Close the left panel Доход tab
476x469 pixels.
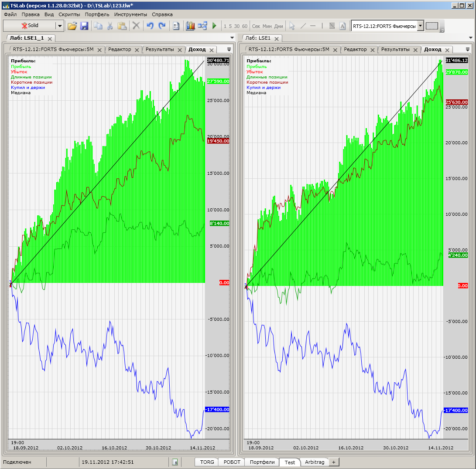tap(212, 50)
